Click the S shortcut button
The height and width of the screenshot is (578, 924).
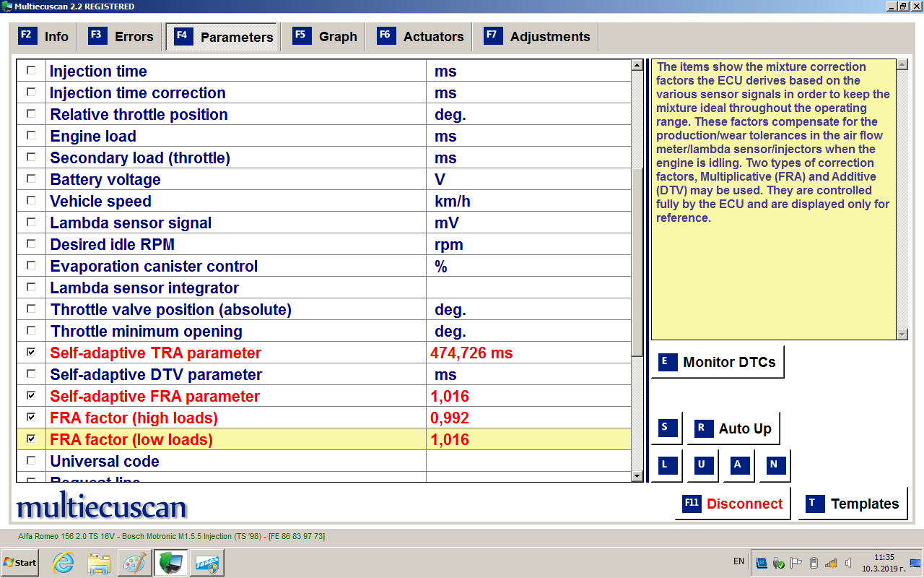click(666, 428)
